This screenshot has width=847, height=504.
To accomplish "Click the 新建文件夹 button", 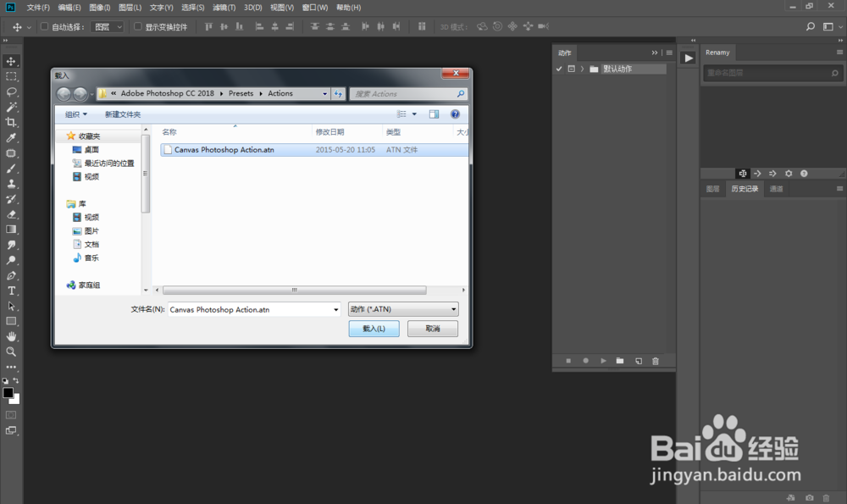I will pos(123,114).
